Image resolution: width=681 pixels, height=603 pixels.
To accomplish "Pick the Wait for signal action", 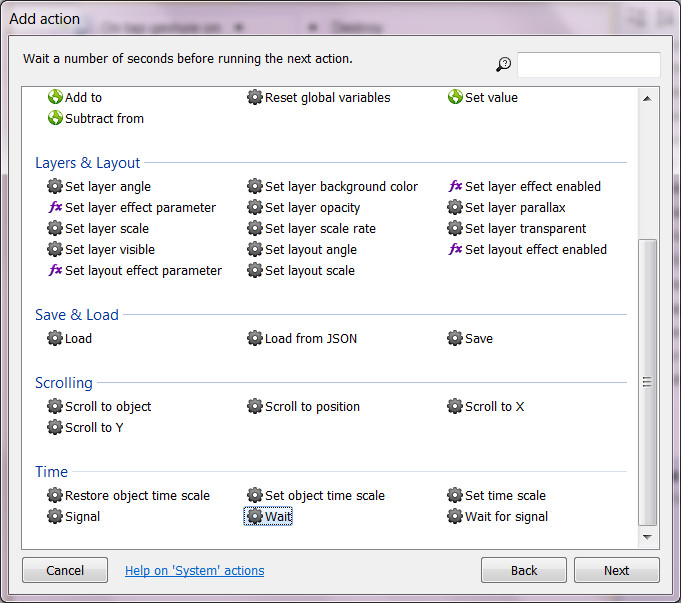I will [506, 516].
